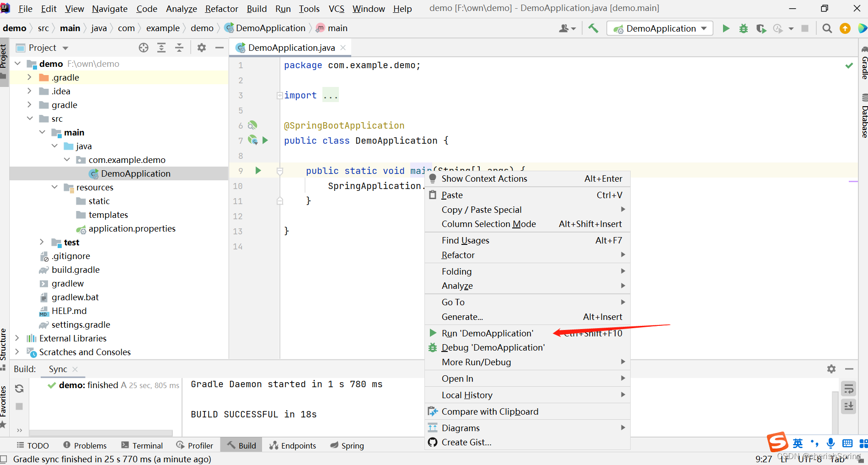Toggle scroll to end of build output
Screen dimensions: 868x465
[849, 406]
